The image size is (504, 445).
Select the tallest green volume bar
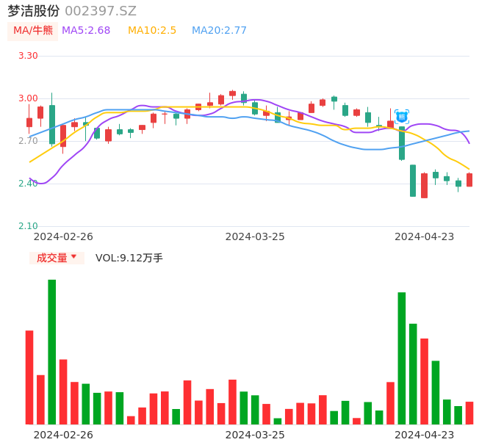[52, 352]
